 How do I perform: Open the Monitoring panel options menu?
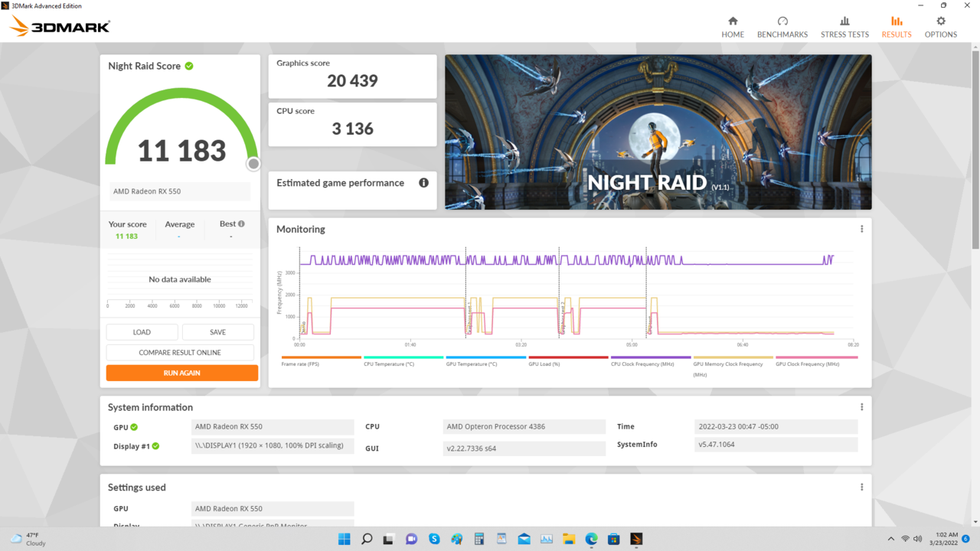pyautogui.click(x=861, y=228)
